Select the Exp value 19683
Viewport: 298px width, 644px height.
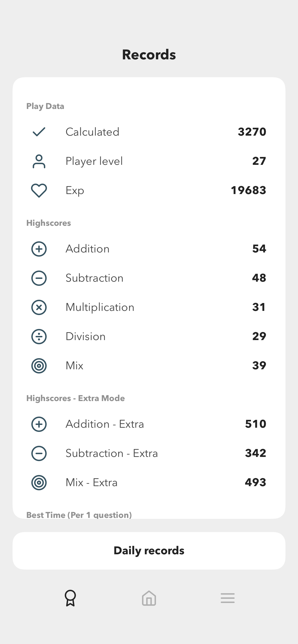(249, 190)
